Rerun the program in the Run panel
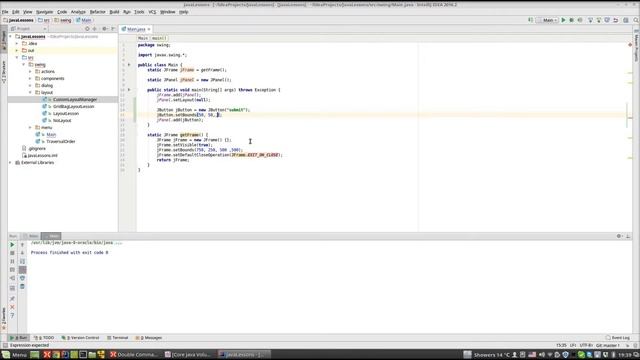 tap(12, 245)
